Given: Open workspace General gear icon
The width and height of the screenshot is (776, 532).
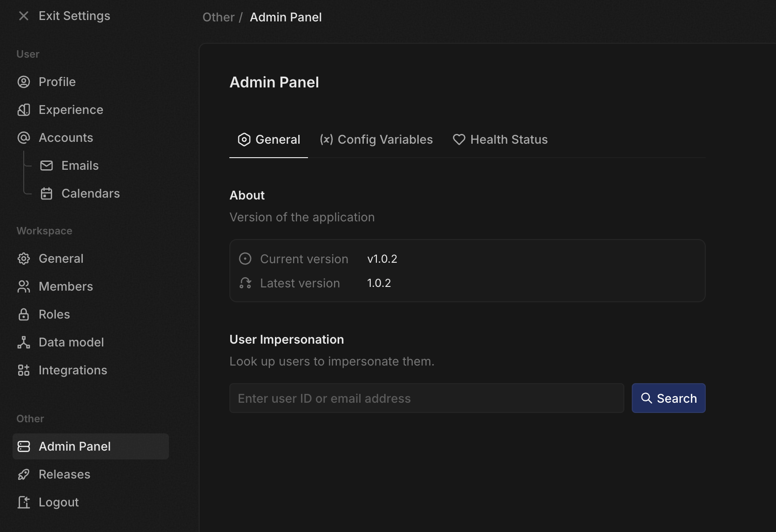Looking at the screenshot, I should point(24,259).
